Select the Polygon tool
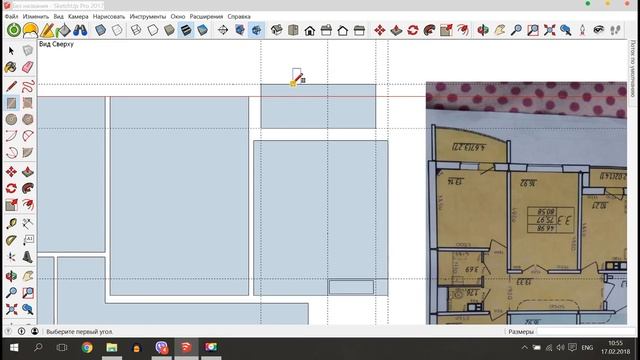The image size is (640, 360). 28,119
